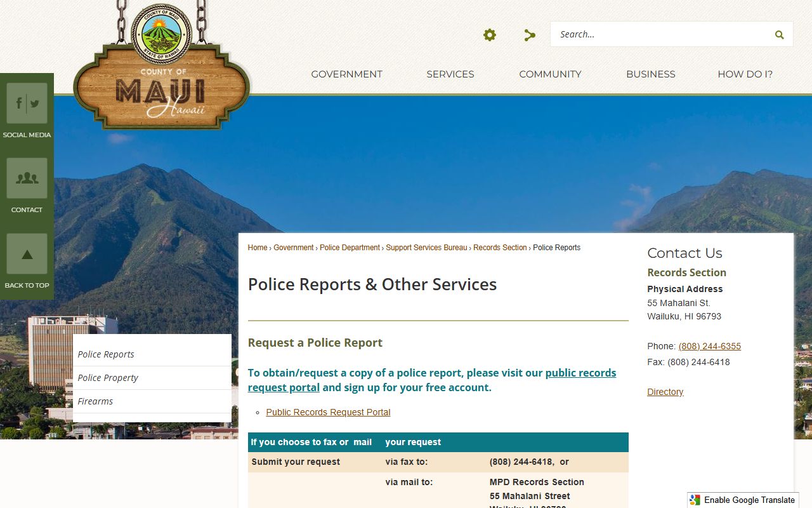
Task: Call the (808) 244-6355 phone link
Action: click(x=709, y=346)
